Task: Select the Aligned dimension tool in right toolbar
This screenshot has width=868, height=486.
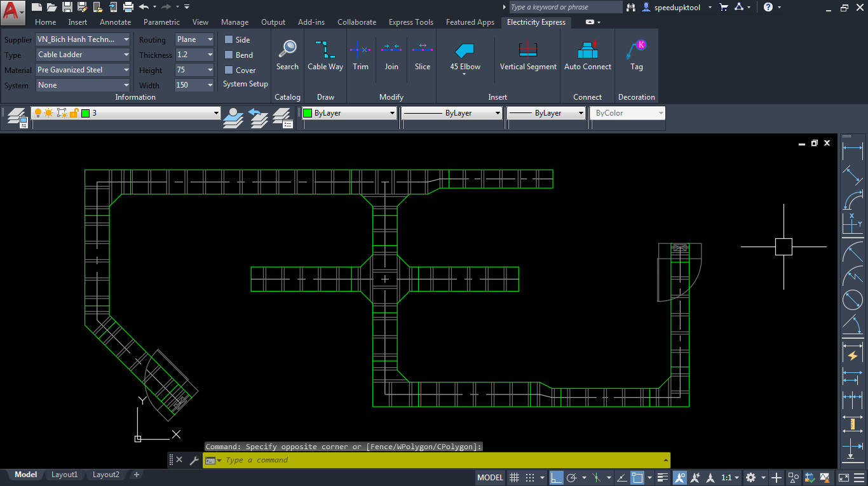Action: [x=852, y=175]
